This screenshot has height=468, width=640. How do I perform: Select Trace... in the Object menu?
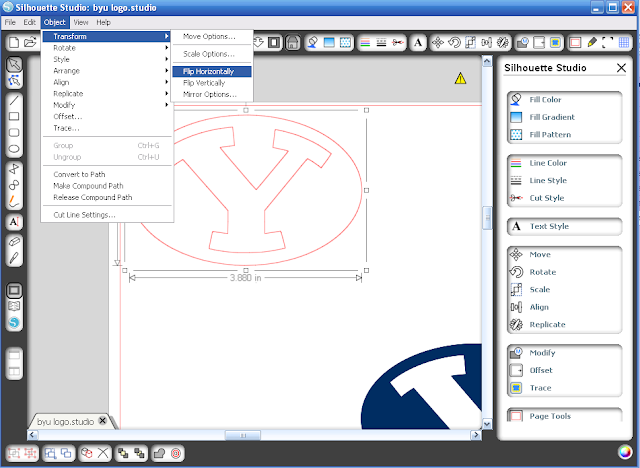107,128
